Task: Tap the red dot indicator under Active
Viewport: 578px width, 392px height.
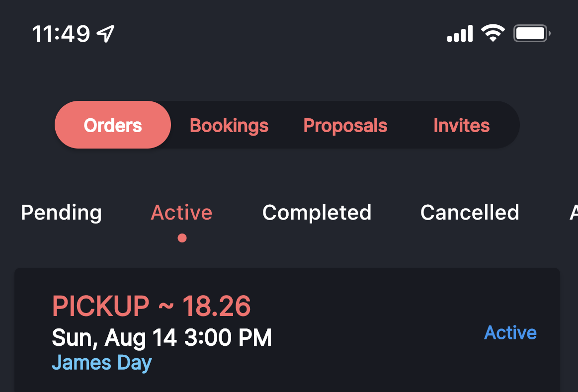Action: [182, 238]
